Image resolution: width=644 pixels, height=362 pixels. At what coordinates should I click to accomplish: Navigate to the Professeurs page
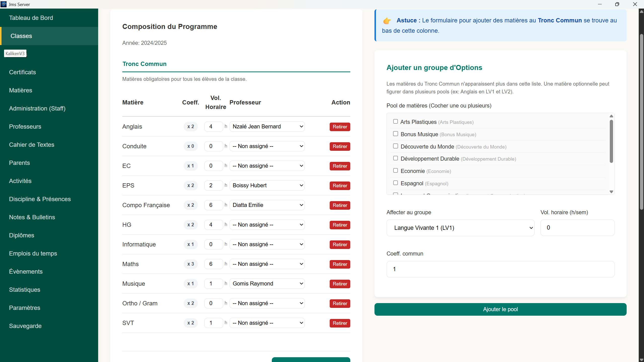click(25, 127)
